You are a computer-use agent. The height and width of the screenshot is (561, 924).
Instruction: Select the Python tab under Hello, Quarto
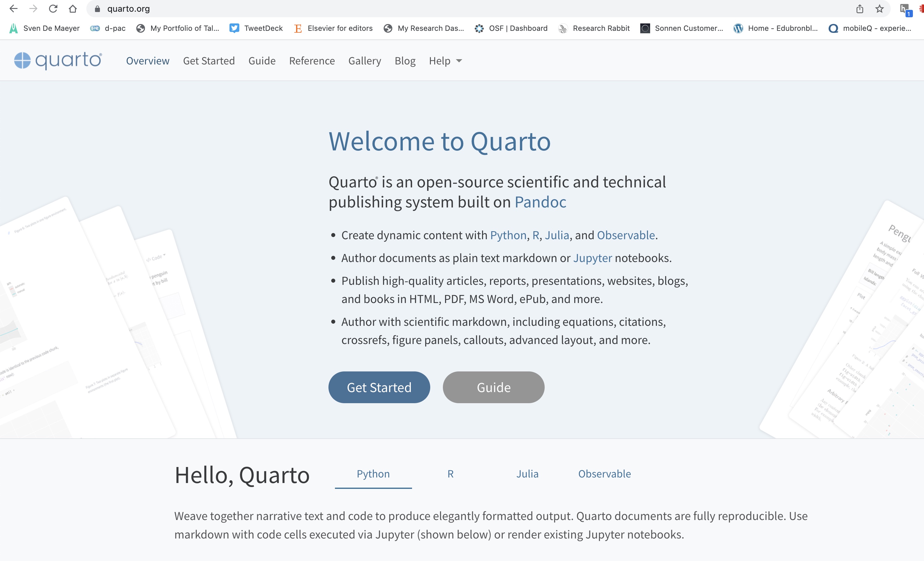[373, 474]
